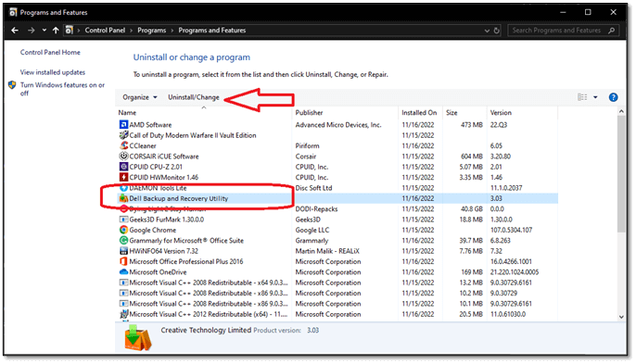Click the CCleaner program icon

coord(123,145)
